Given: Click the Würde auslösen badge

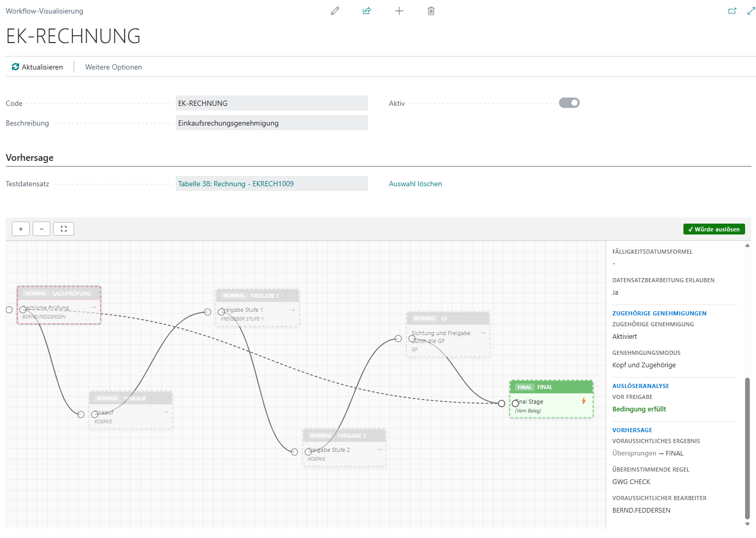Looking at the screenshot, I should click(714, 229).
